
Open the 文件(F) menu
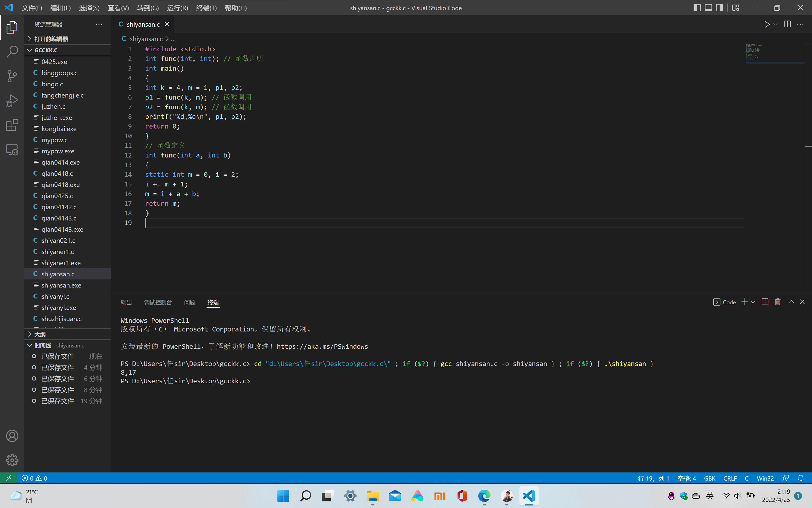pos(32,8)
